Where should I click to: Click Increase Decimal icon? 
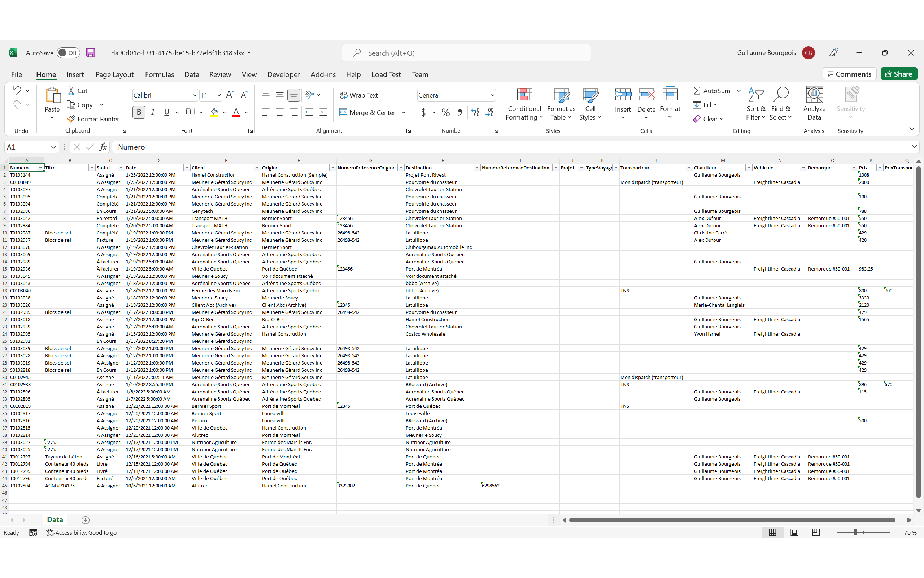pyautogui.click(x=475, y=112)
